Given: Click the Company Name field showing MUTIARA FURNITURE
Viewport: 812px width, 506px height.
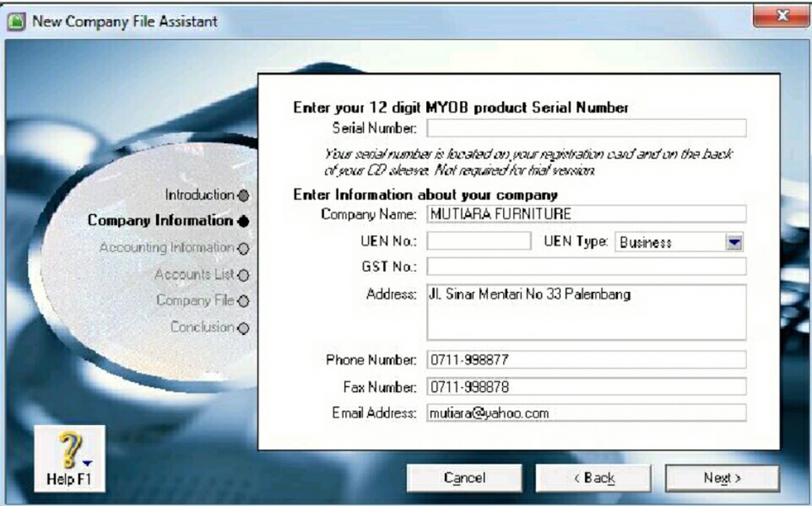Looking at the screenshot, I should coord(586,214).
